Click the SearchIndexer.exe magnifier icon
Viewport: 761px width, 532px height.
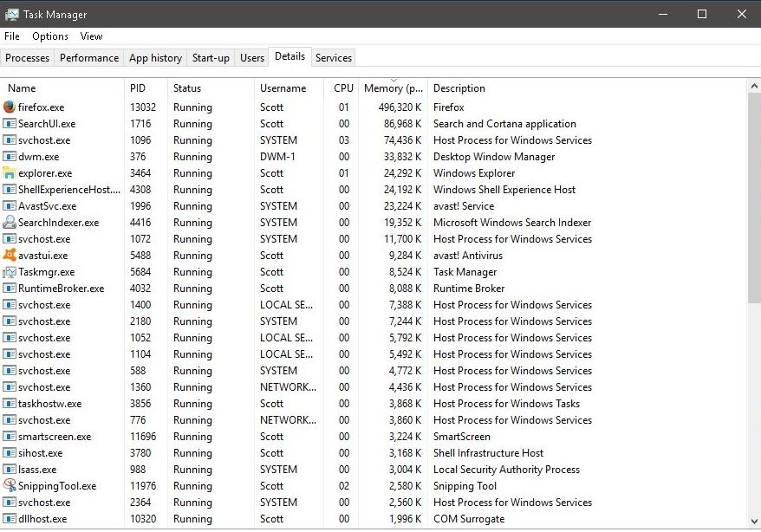[x=10, y=222]
